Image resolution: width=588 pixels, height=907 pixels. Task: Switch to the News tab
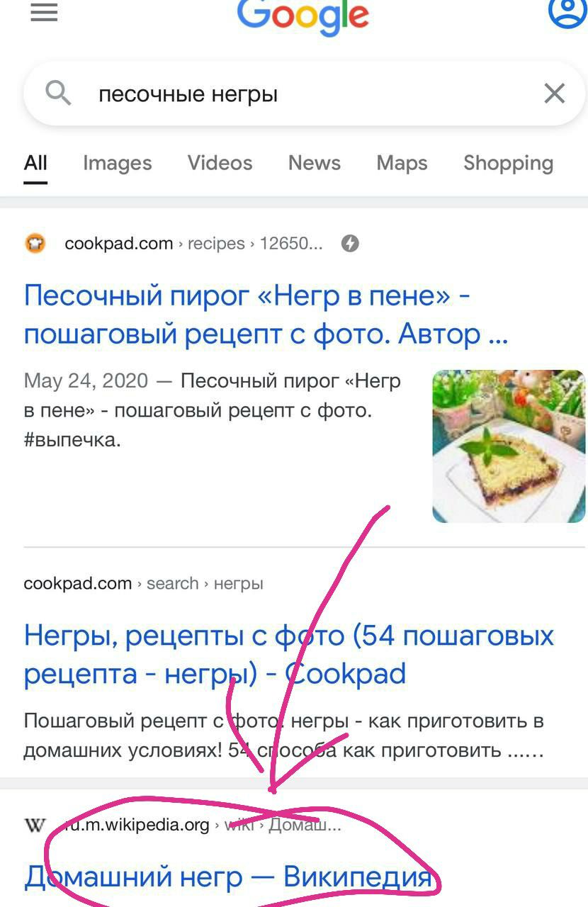point(315,163)
